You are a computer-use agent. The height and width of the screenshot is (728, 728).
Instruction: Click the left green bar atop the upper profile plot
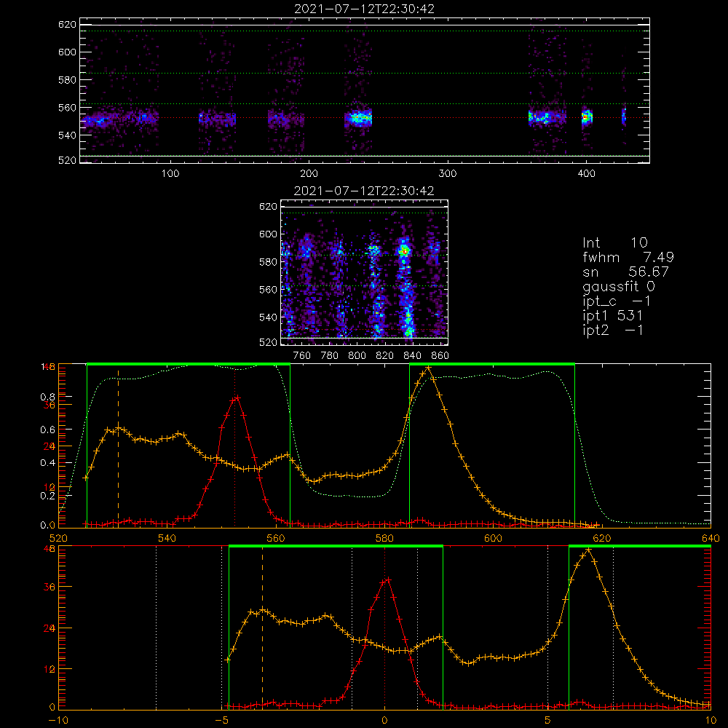pyautogui.click(x=189, y=365)
